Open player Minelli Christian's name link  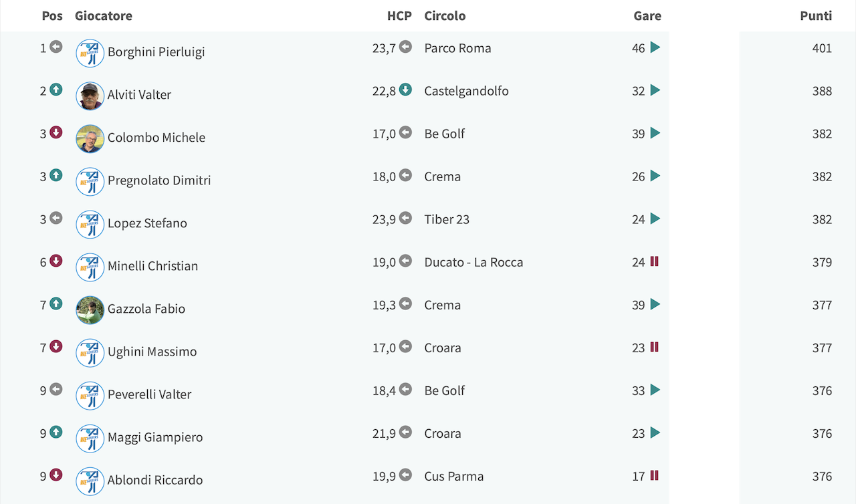coord(153,266)
